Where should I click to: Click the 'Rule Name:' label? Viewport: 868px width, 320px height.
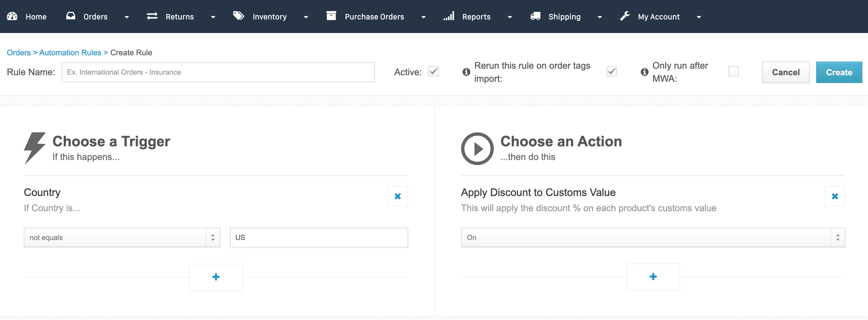pyautogui.click(x=31, y=72)
